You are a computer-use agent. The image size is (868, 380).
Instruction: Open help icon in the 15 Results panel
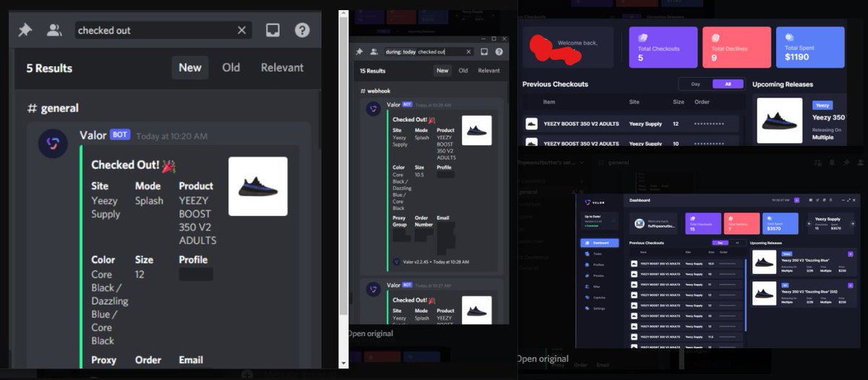pyautogui.click(x=498, y=52)
